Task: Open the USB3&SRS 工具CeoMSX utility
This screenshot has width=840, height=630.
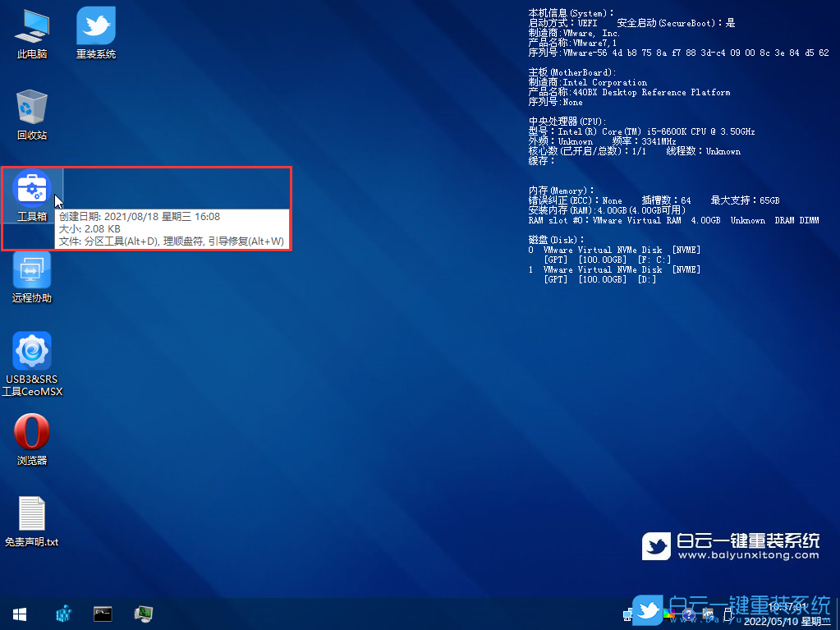Action: click(x=31, y=352)
